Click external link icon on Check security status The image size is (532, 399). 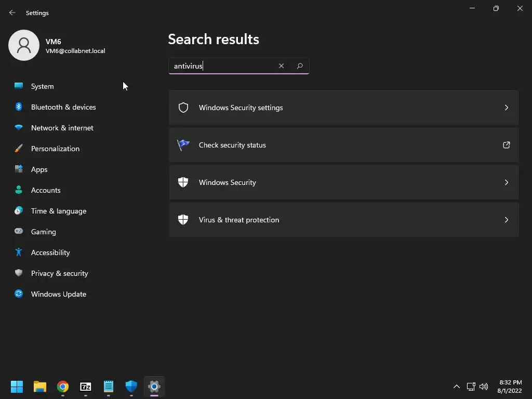pyautogui.click(x=506, y=145)
